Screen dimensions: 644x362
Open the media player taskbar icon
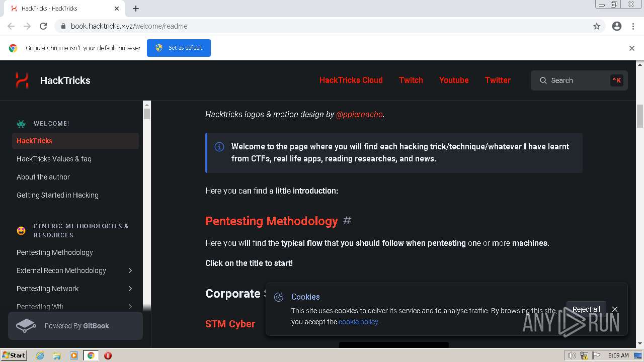[x=74, y=355]
